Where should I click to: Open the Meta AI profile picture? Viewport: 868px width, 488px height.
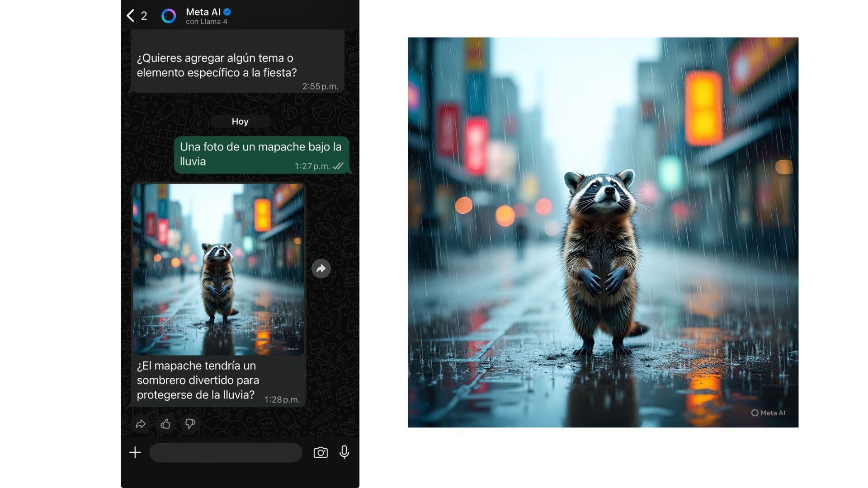coord(169,16)
